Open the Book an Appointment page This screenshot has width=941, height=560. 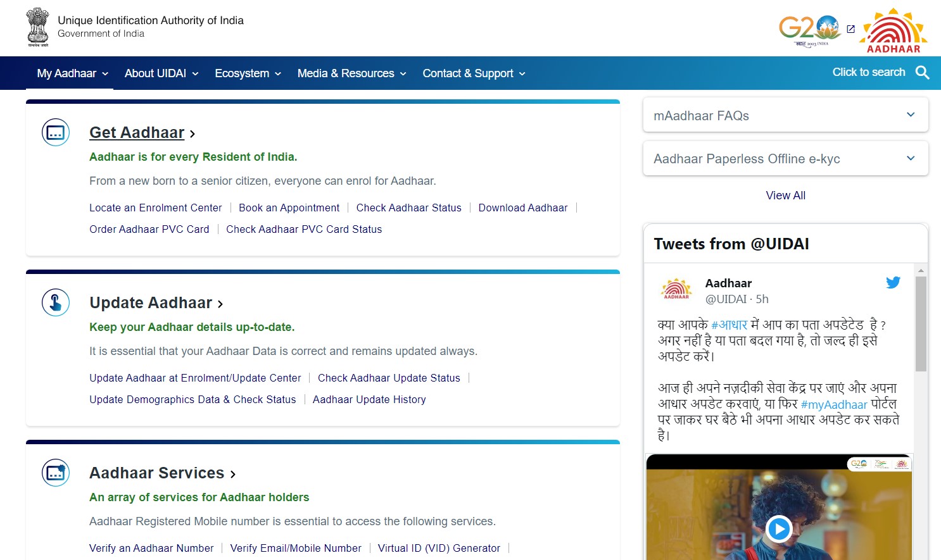click(x=289, y=208)
